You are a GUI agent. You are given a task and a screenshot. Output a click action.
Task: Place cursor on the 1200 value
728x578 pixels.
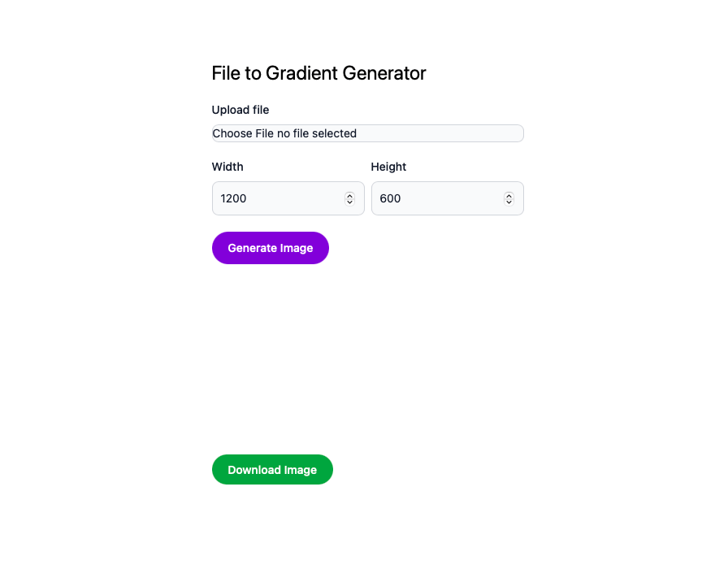click(x=234, y=198)
